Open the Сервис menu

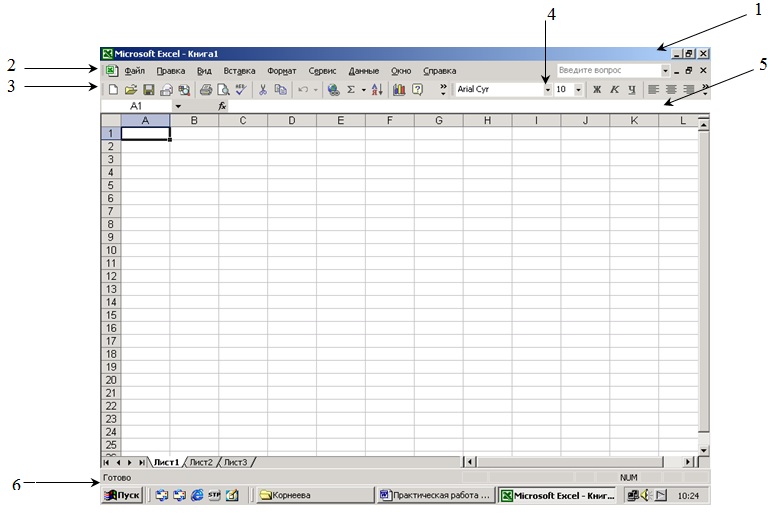tap(322, 71)
